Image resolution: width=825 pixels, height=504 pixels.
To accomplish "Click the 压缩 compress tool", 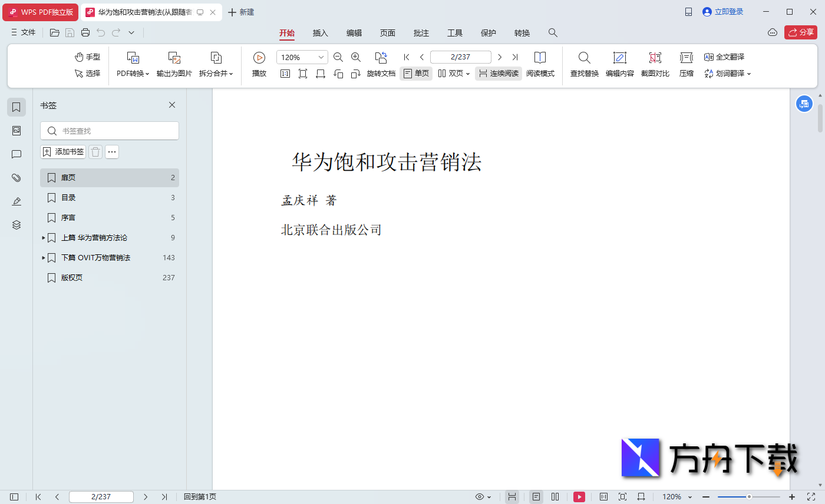I will tap(685, 64).
